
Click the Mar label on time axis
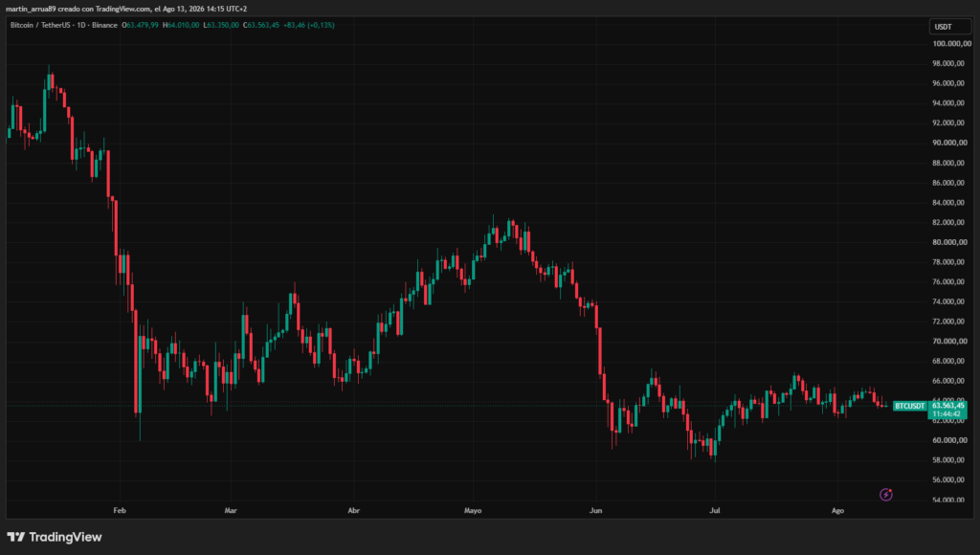[x=231, y=511]
